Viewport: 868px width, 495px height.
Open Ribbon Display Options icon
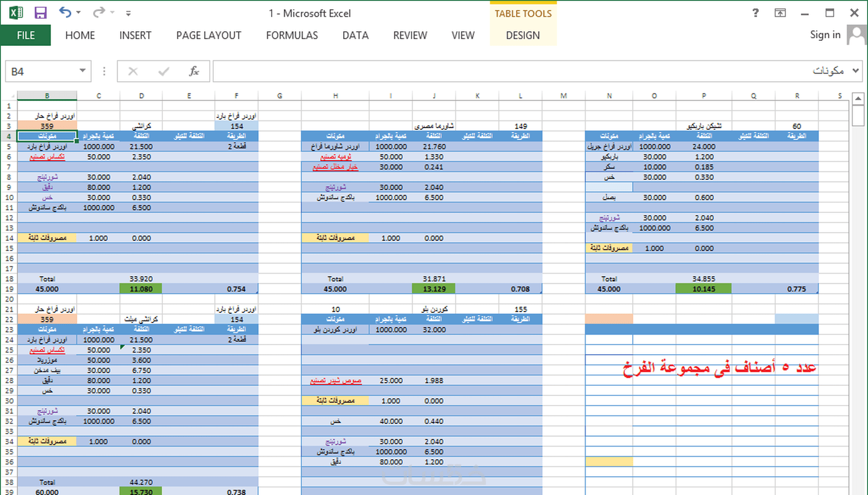coord(780,13)
